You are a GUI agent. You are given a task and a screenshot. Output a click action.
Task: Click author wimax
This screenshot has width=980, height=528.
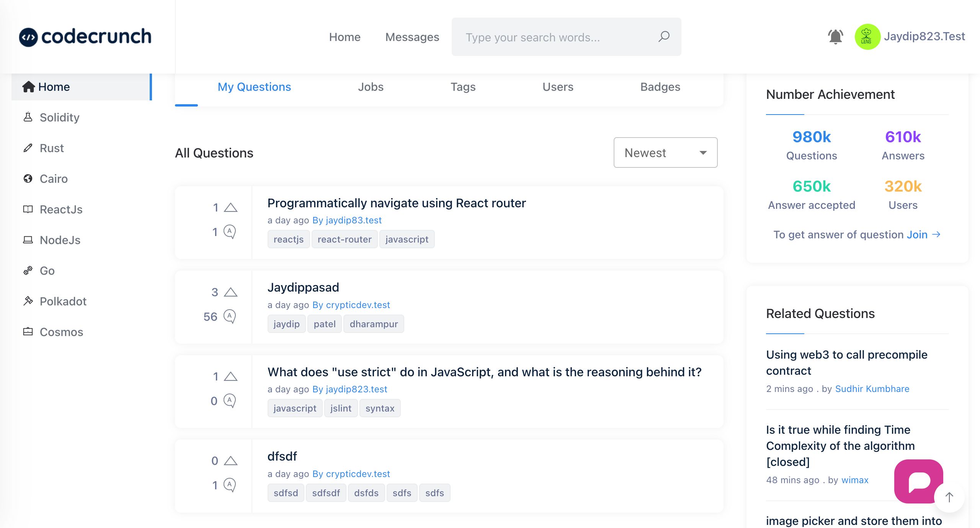pos(855,480)
